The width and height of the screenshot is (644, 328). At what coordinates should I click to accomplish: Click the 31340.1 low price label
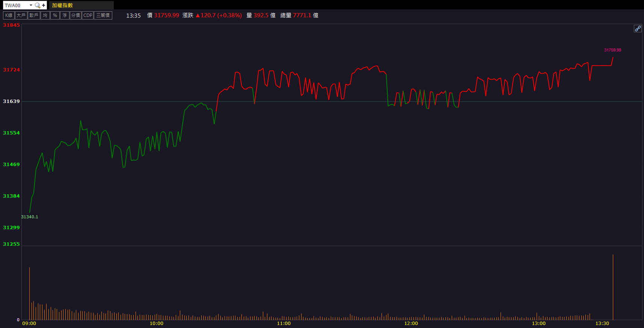pyautogui.click(x=30, y=217)
